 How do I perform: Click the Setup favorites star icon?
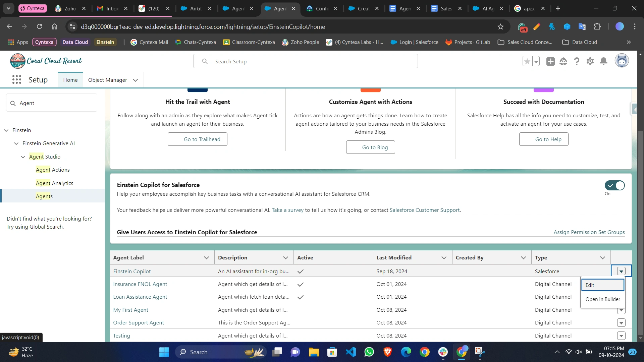[x=527, y=61]
